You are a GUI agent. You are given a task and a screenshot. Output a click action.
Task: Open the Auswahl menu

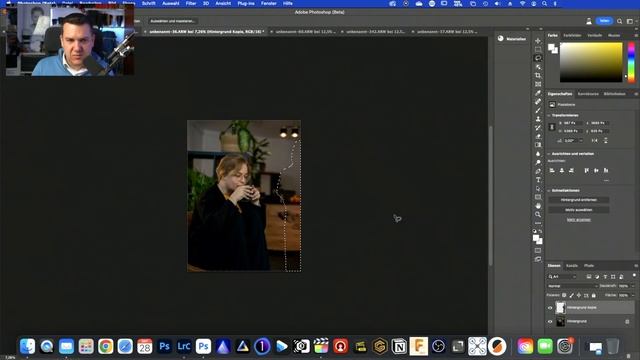tap(171, 3)
